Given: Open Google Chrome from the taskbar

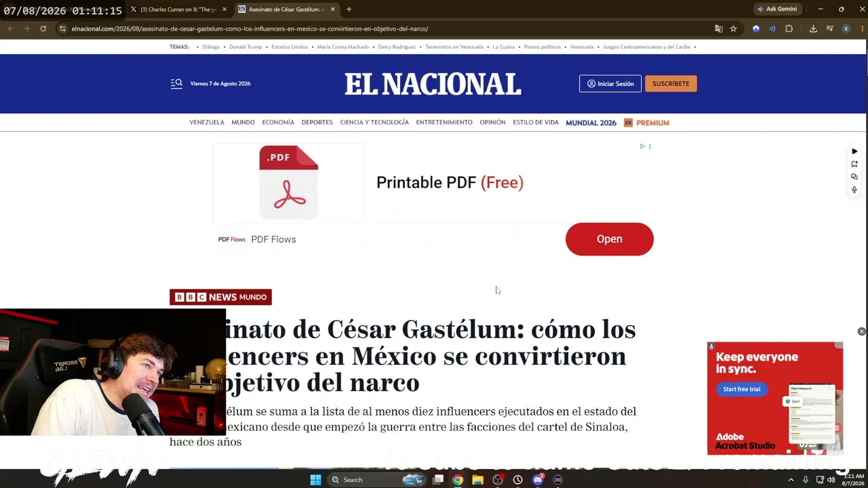Looking at the screenshot, I should (x=458, y=480).
